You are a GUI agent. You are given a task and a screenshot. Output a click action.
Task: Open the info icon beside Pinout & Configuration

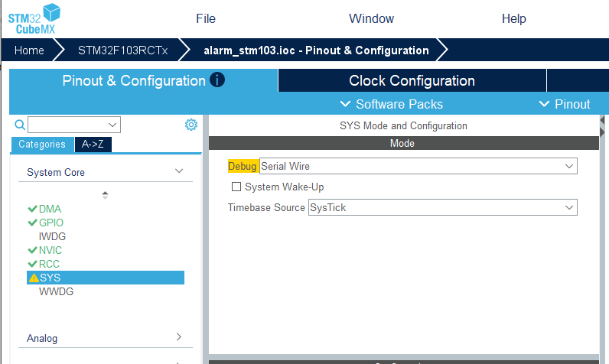coord(217,80)
